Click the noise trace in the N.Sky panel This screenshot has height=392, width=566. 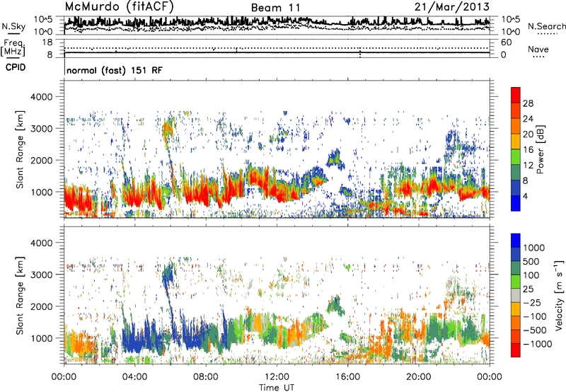point(277,21)
